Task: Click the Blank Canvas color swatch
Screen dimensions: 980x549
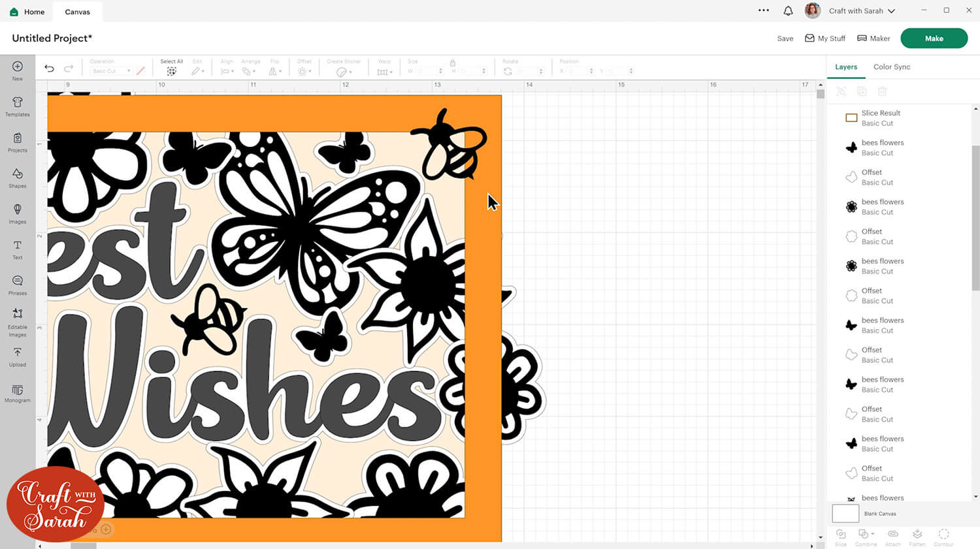Action: 845,514
